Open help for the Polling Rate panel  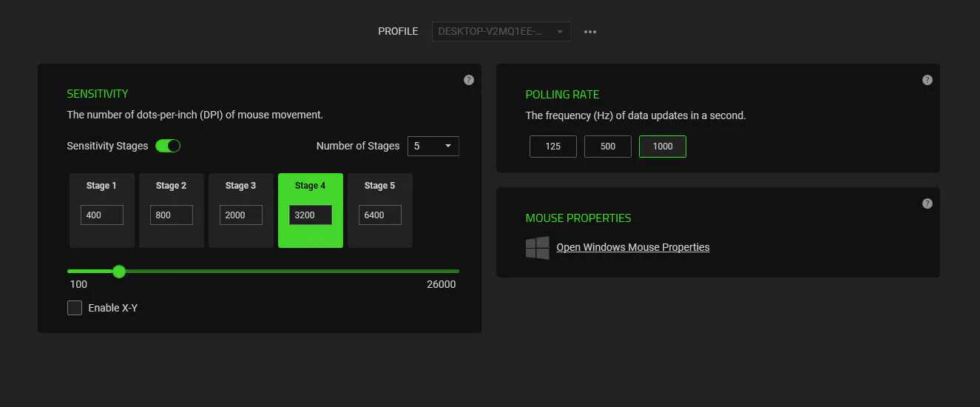click(927, 80)
